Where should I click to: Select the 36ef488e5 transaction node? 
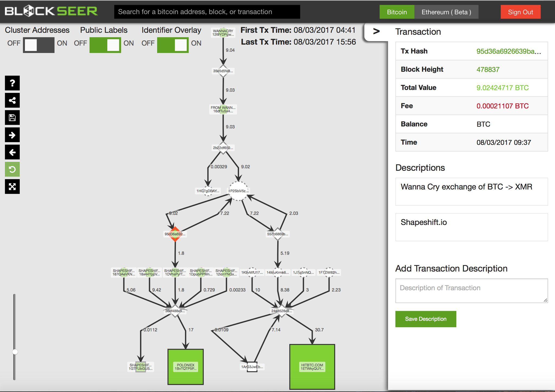point(175,311)
